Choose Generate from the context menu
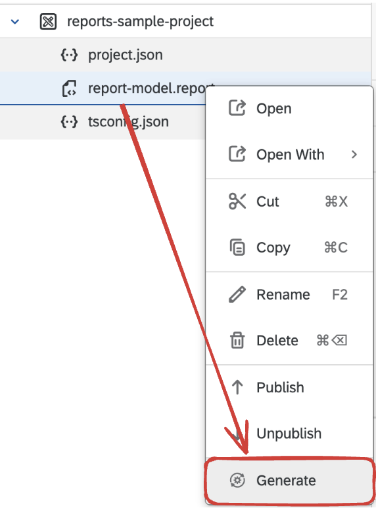The width and height of the screenshot is (376, 510). click(x=289, y=480)
